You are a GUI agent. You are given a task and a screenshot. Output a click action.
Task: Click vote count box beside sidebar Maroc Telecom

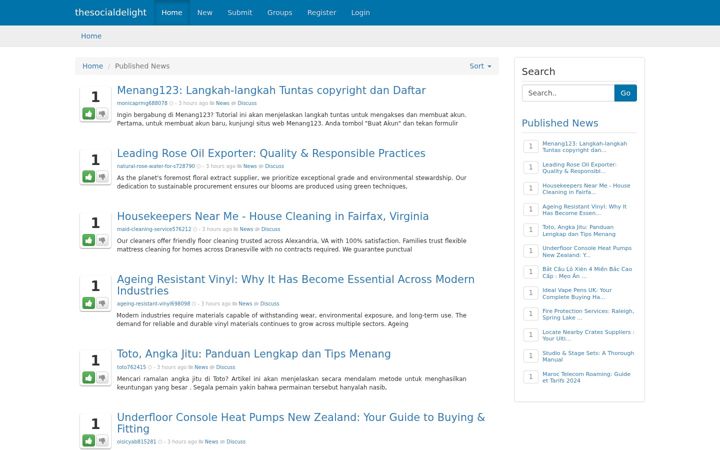coord(531,377)
